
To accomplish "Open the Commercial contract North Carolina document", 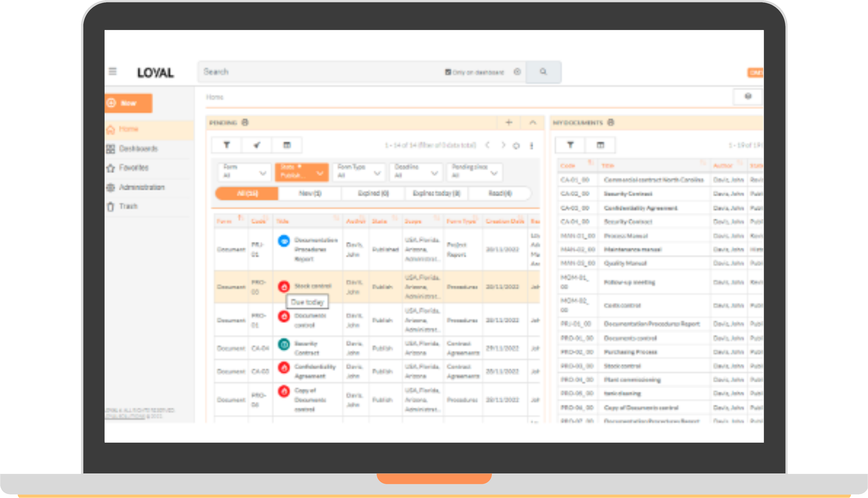I will tap(653, 180).
